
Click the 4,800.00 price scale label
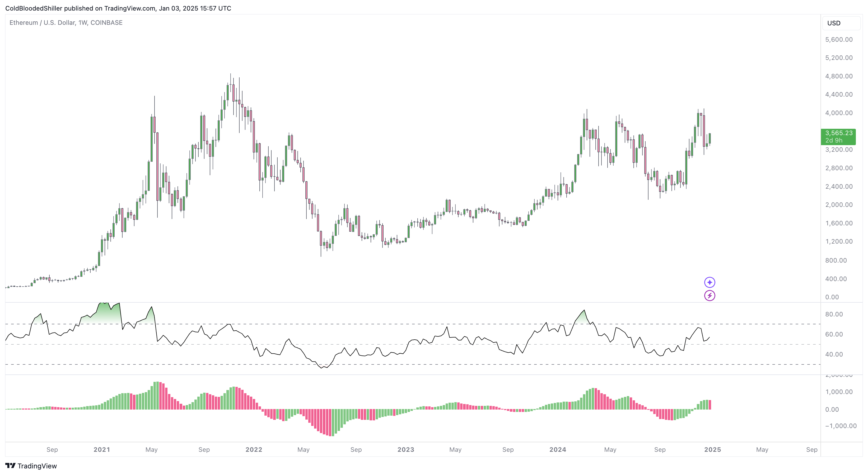839,76
